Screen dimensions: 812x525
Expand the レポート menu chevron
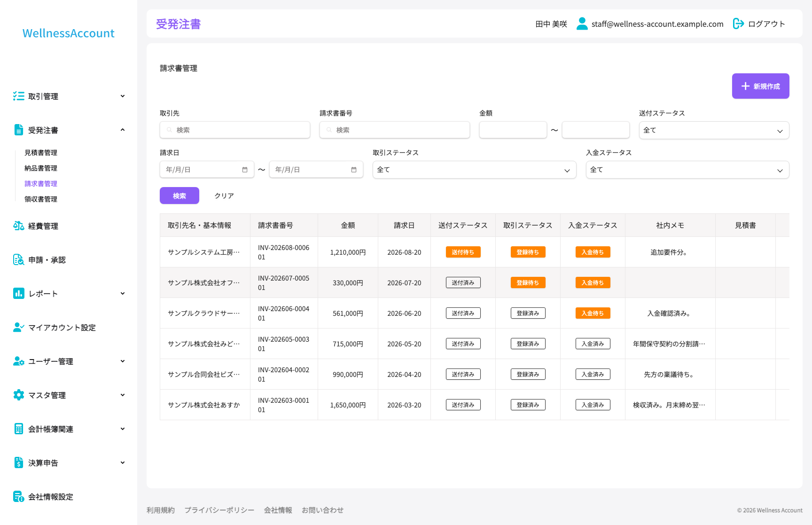tap(123, 294)
